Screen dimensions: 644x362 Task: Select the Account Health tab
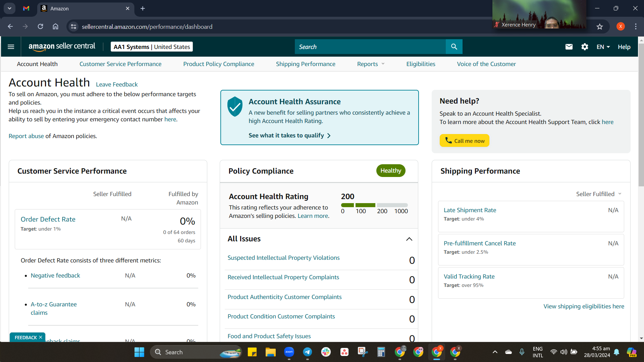coord(37,64)
